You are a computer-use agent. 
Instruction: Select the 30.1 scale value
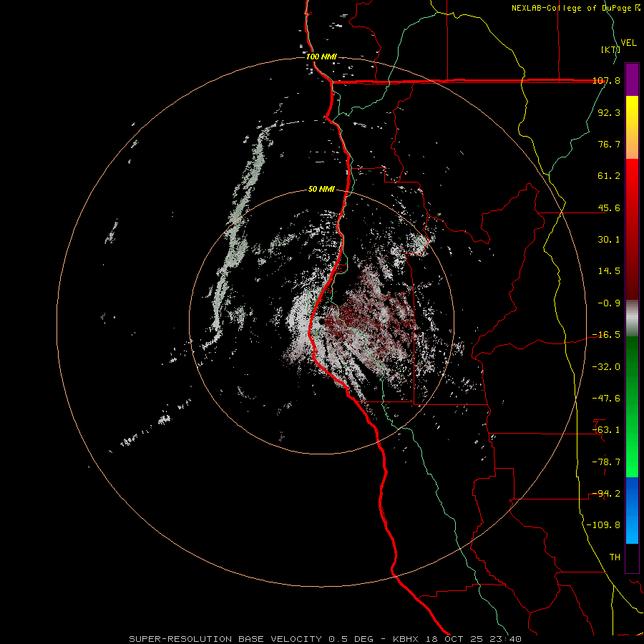(x=609, y=240)
